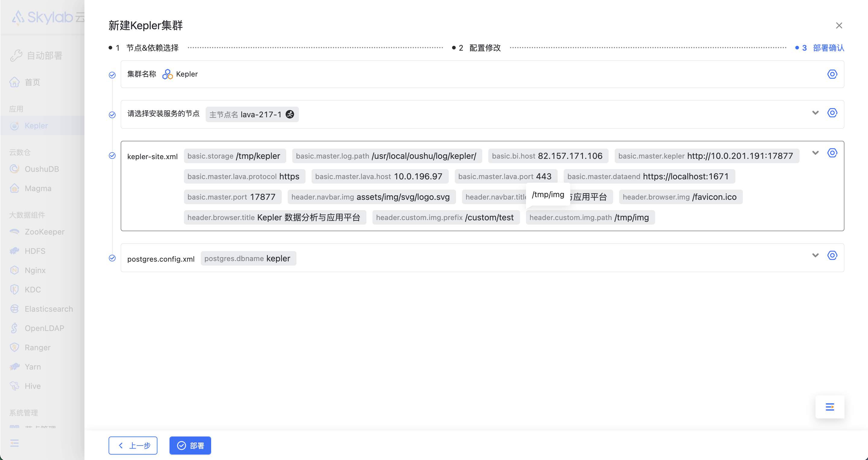Screen dimensions: 868x460
Task: Click the basic.master.kepler URL tag
Action: 707,156
